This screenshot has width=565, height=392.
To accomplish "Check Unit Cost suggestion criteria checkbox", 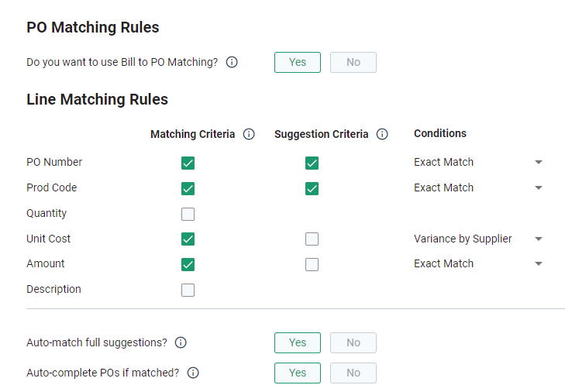I will point(312,239).
